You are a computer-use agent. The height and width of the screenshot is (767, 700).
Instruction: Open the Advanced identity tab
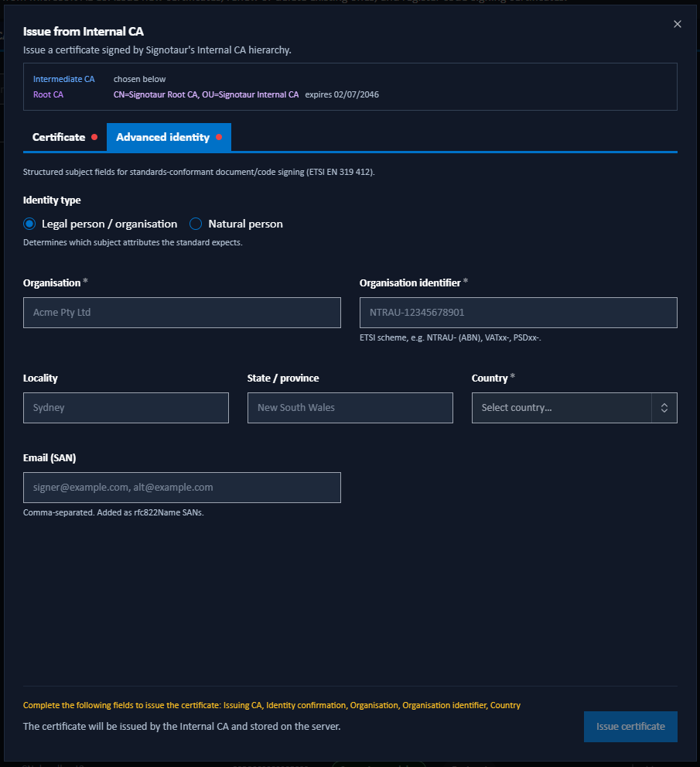click(x=169, y=138)
